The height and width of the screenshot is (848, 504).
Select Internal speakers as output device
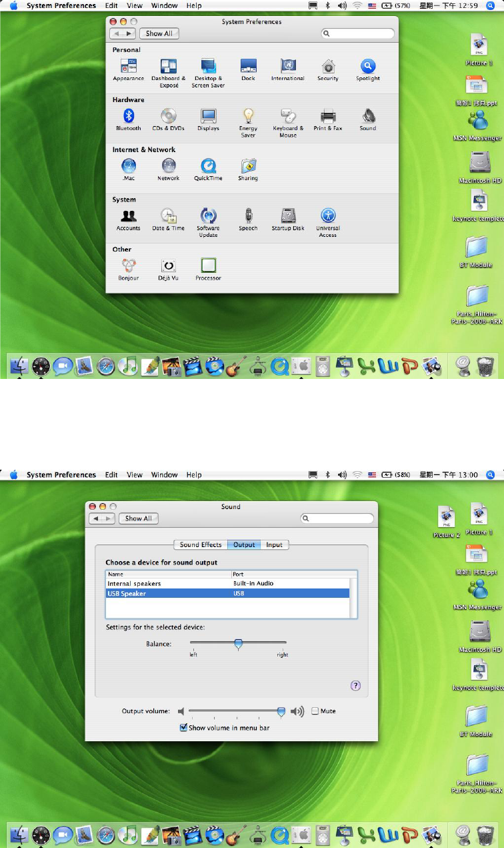(x=228, y=583)
